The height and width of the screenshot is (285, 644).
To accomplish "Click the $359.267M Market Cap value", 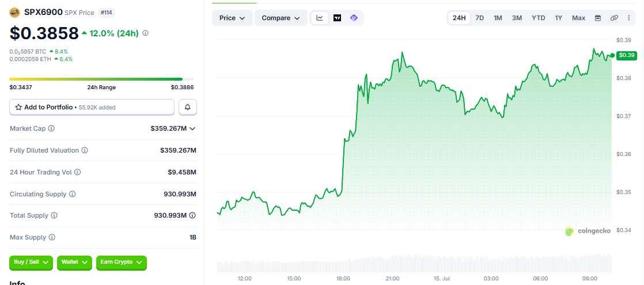I will [x=169, y=128].
